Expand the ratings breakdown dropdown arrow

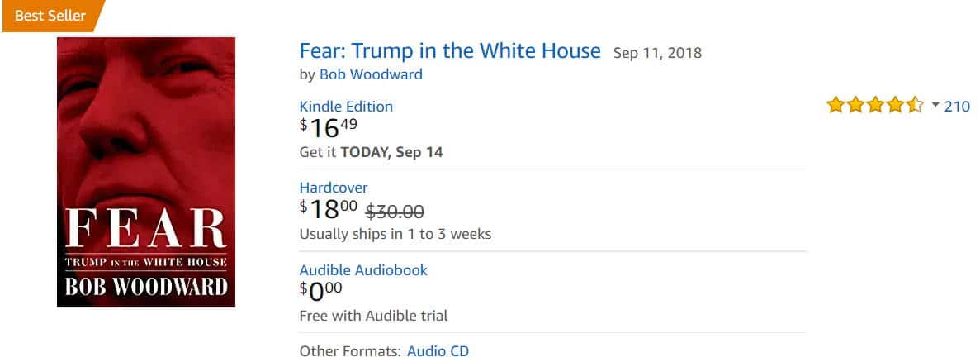point(935,106)
